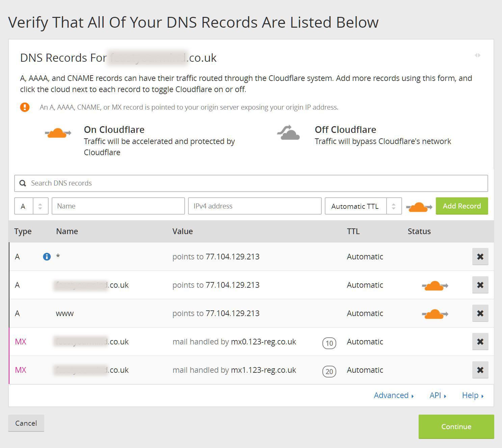The height and width of the screenshot is (448, 502).
Task: Open the record type dropdown showing A
Action: [x=31, y=206]
